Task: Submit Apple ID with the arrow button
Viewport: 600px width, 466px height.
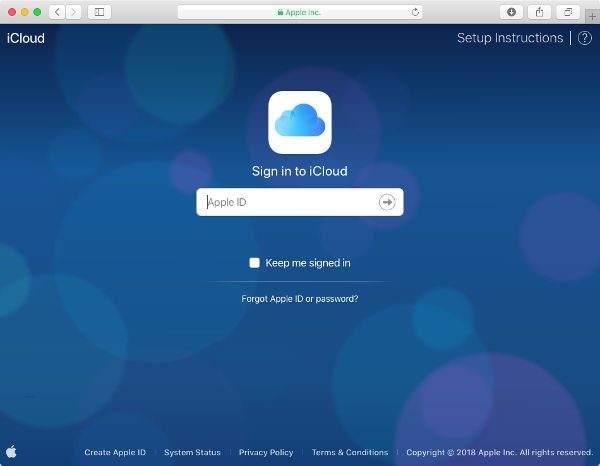Action: click(x=387, y=202)
